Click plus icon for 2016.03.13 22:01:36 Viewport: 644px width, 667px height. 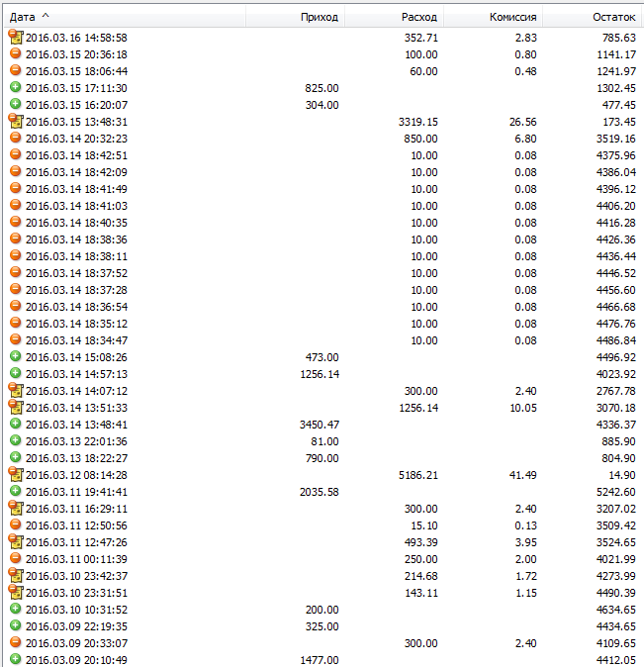pos(15,440)
